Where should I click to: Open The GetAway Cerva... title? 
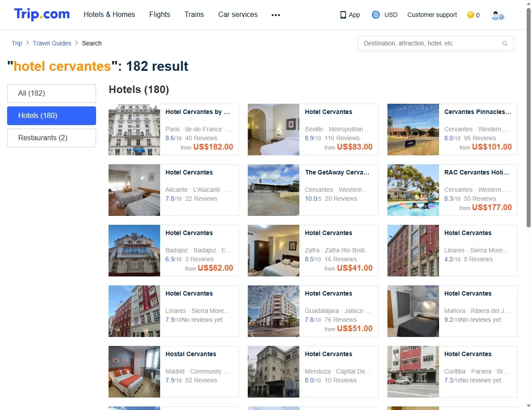(337, 172)
